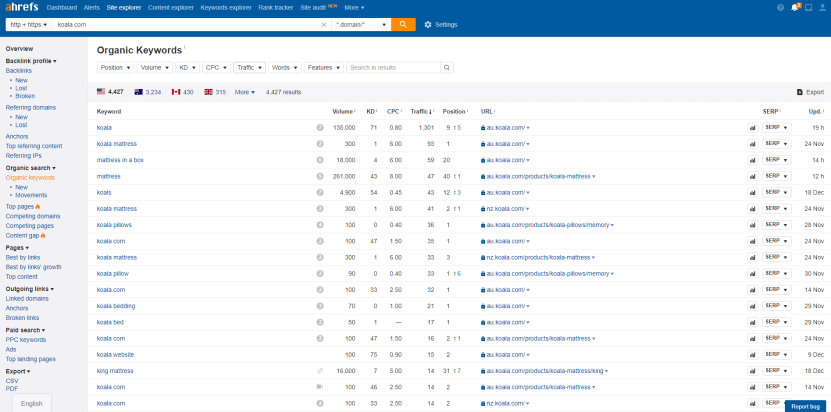Open history chart icon for king mattress row

pos(753,371)
